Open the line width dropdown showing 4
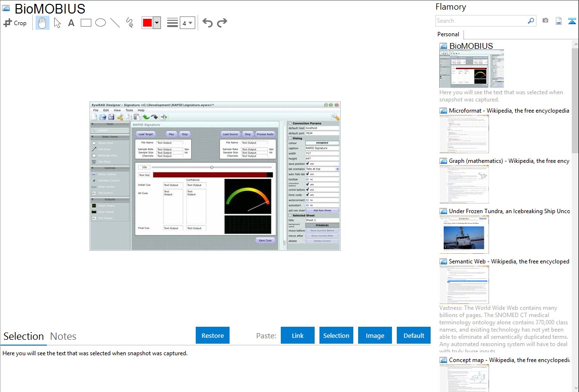This screenshot has height=392, width=579. (x=187, y=23)
